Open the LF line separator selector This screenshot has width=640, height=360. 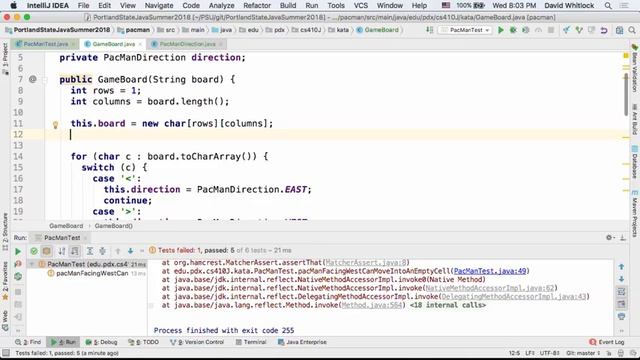[x=530, y=353]
